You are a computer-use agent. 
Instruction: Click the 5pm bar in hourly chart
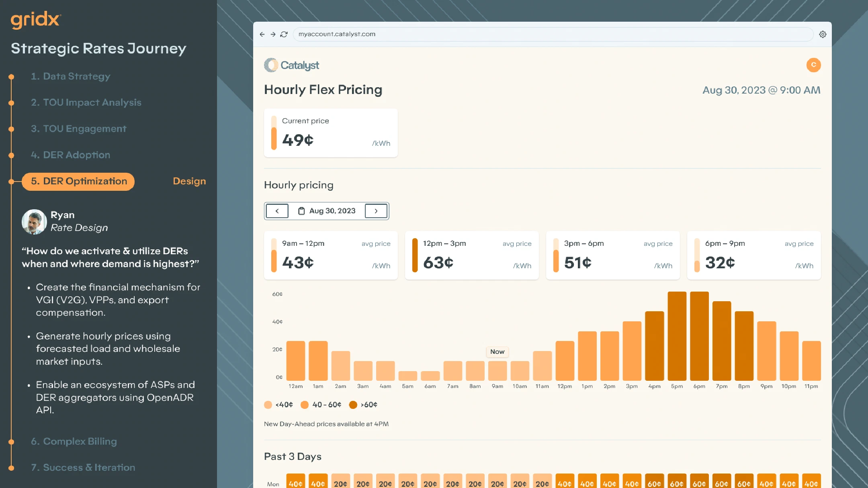click(677, 336)
